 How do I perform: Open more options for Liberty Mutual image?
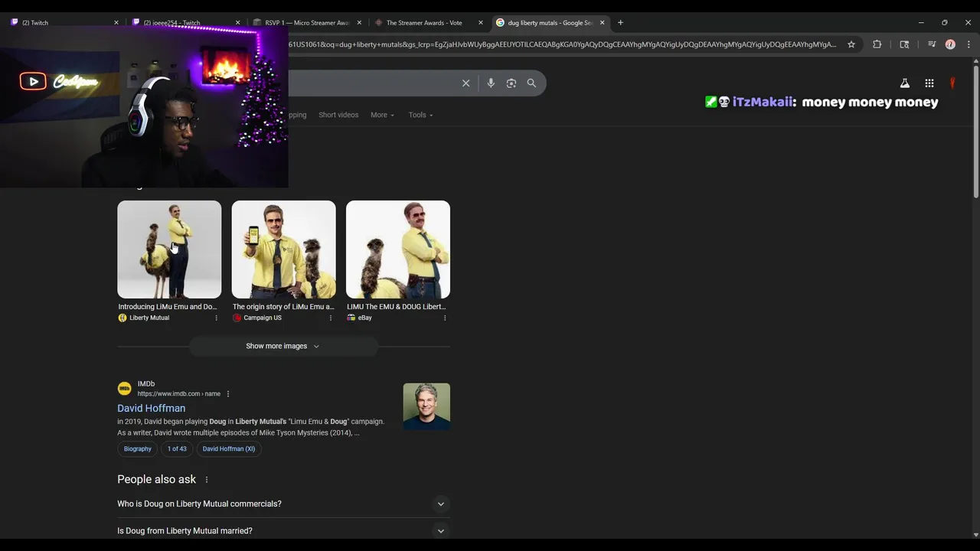click(216, 318)
